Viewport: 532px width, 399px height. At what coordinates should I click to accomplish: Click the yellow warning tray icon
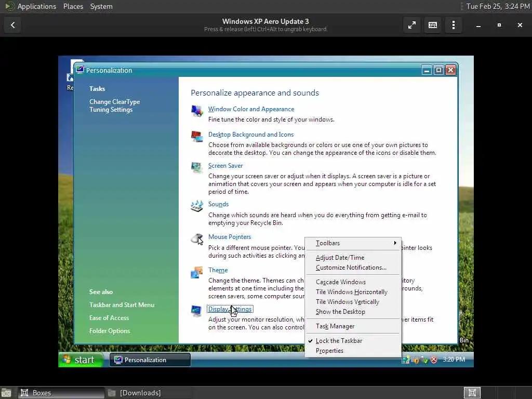[x=415, y=360]
